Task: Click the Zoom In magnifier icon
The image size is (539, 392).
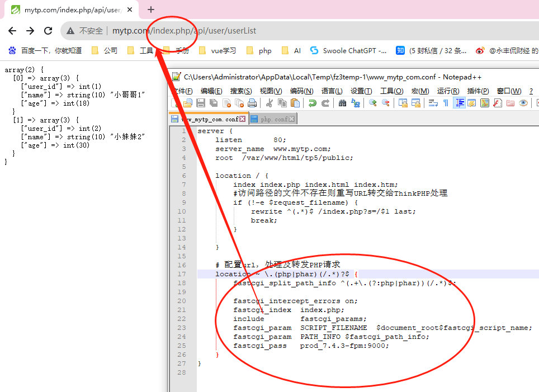Action: (372, 103)
